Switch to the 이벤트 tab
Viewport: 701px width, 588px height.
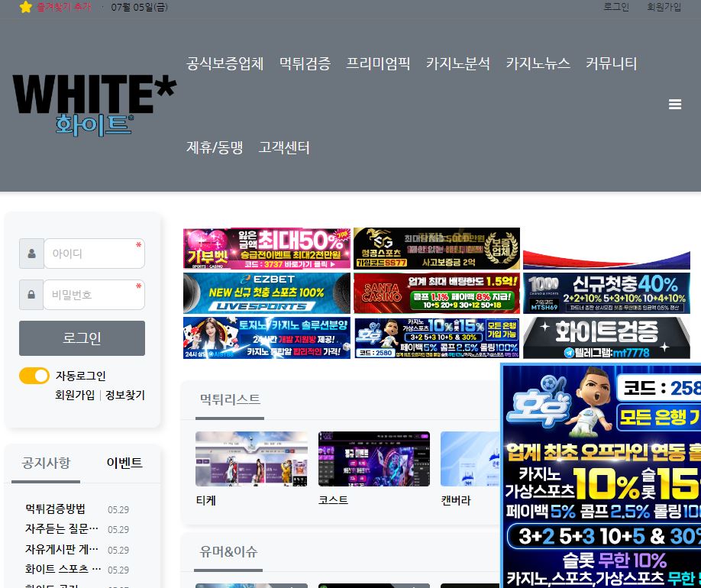pyautogui.click(x=124, y=463)
